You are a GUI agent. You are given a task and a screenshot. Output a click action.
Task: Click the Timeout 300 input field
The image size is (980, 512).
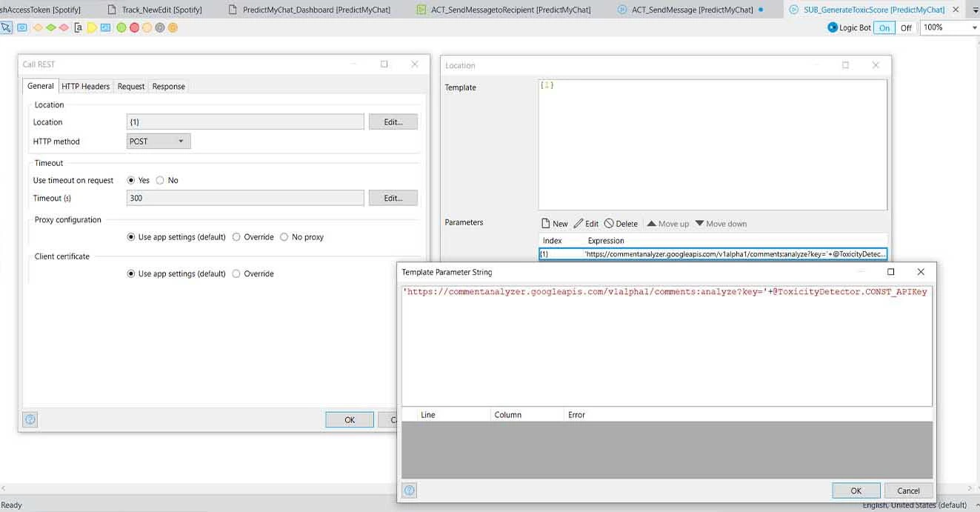point(245,198)
